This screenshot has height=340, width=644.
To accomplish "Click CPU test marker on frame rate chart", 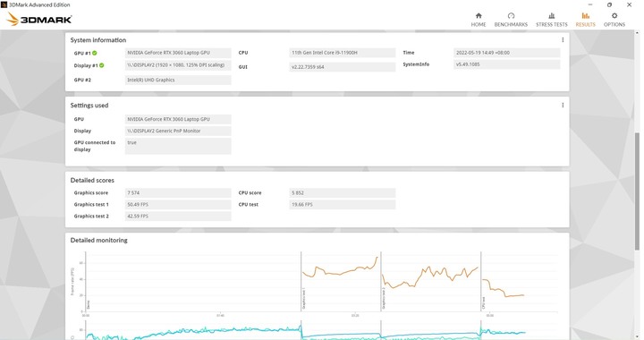I will 483,303.
